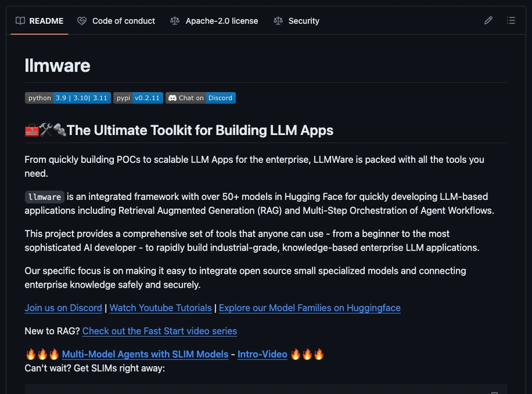Click the Apache license scale icon

point(175,21)
